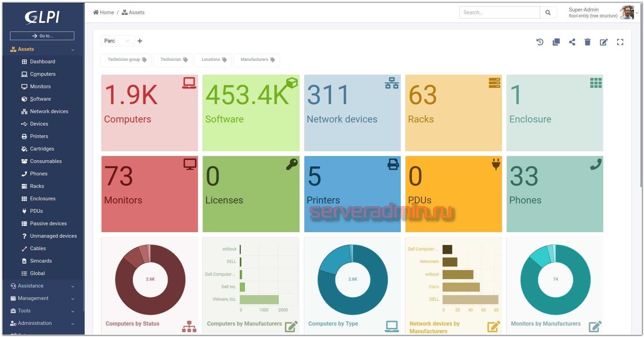Collapse the Assets menu section
This screenshot has height=337, width=644.
pos(43,49)
